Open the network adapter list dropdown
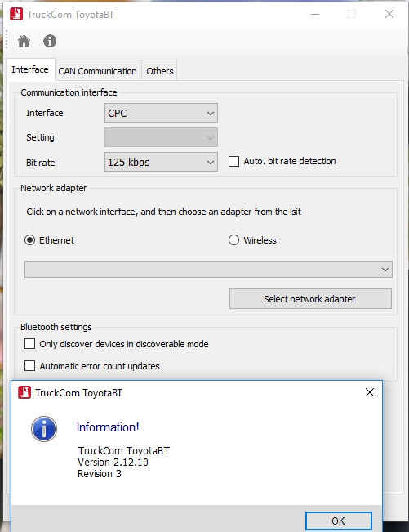Screen dimensions: 409x532 click(208, 269)
